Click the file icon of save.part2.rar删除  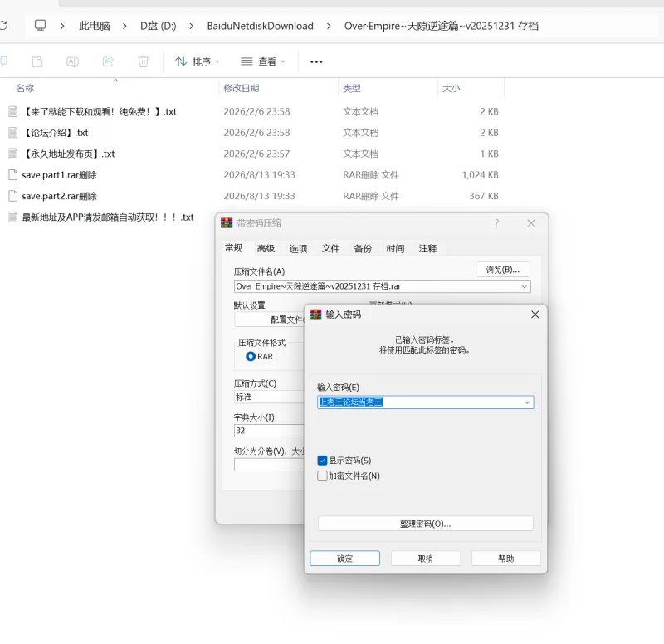13,196
